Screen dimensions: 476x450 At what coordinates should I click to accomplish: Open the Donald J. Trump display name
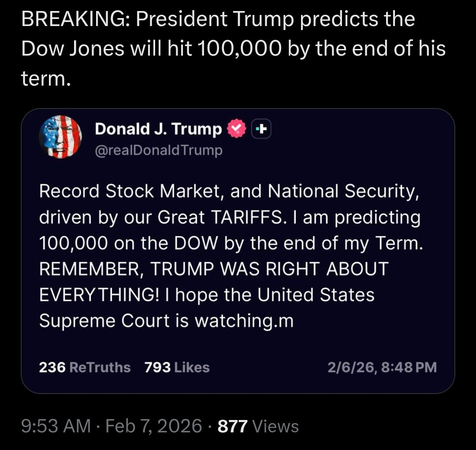click(158, 129)
